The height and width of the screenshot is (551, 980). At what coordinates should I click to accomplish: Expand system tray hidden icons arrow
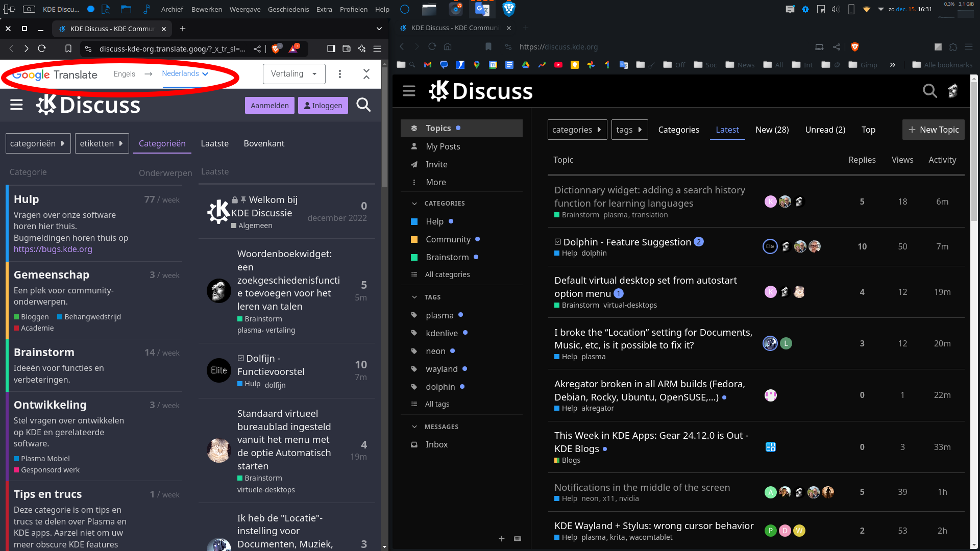[880, 9]
